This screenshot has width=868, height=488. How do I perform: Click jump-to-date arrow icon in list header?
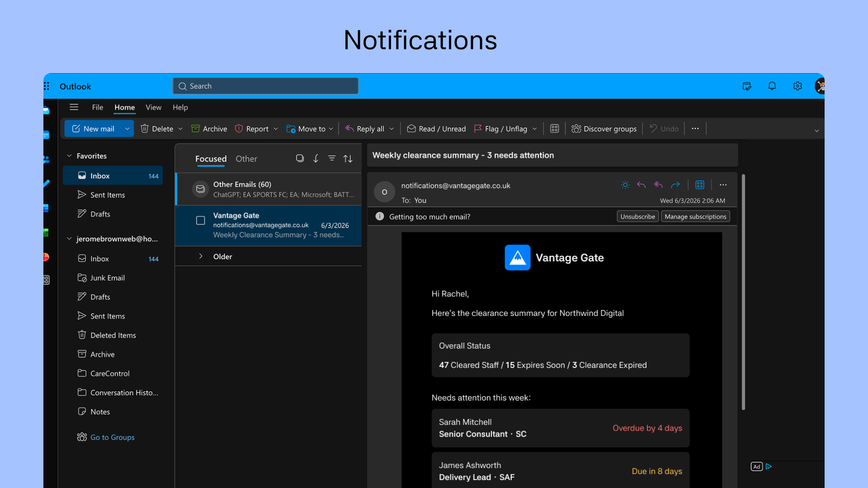pyautogui.click(x=316, y=159)
